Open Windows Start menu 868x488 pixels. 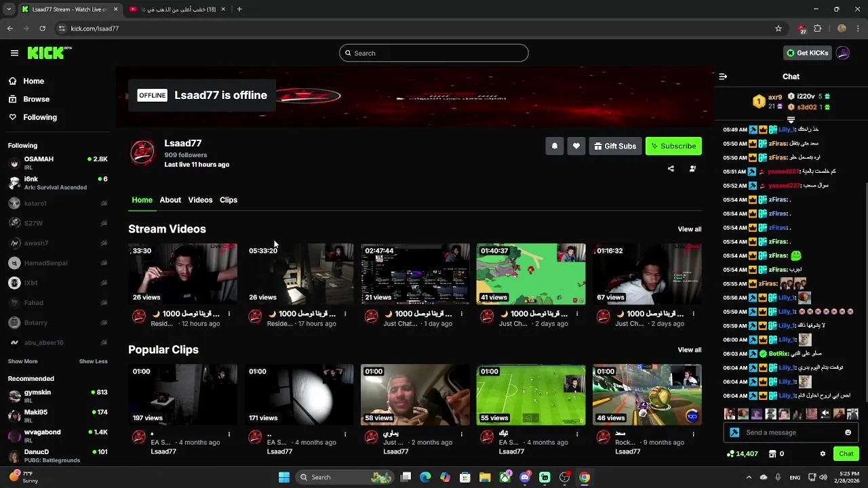point(284,477)
